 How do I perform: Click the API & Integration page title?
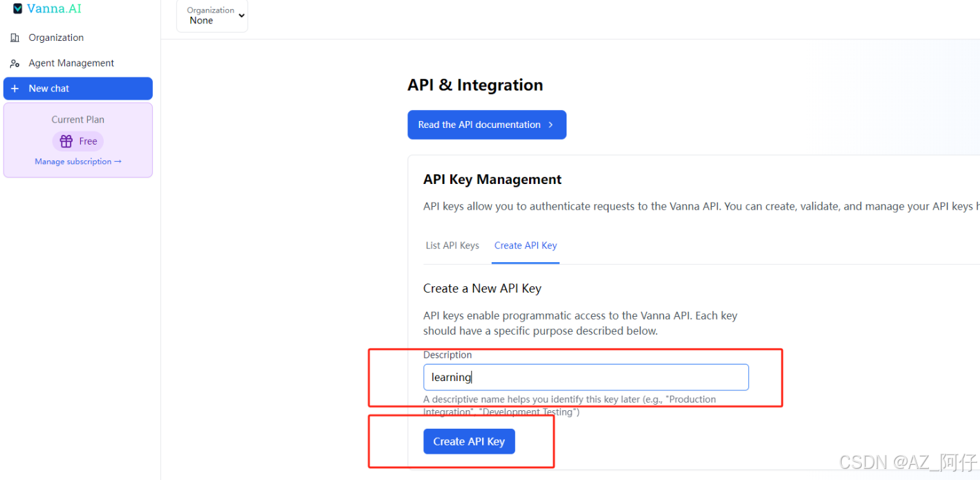[x=475, y=85]
